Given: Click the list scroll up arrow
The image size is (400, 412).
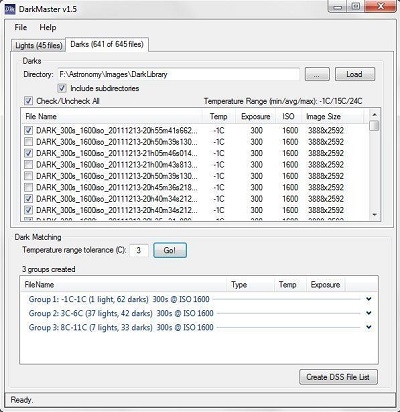Looking at the screenshot, I should [x=375, y=115].
